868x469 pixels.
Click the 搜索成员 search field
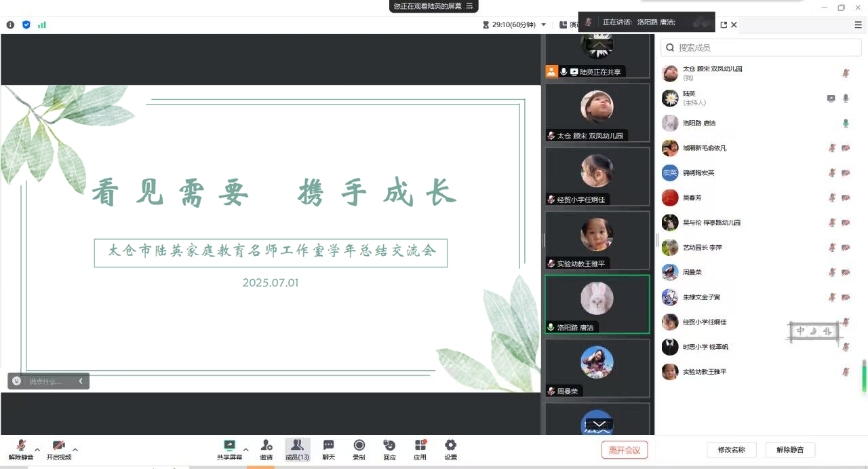point(766,48)
